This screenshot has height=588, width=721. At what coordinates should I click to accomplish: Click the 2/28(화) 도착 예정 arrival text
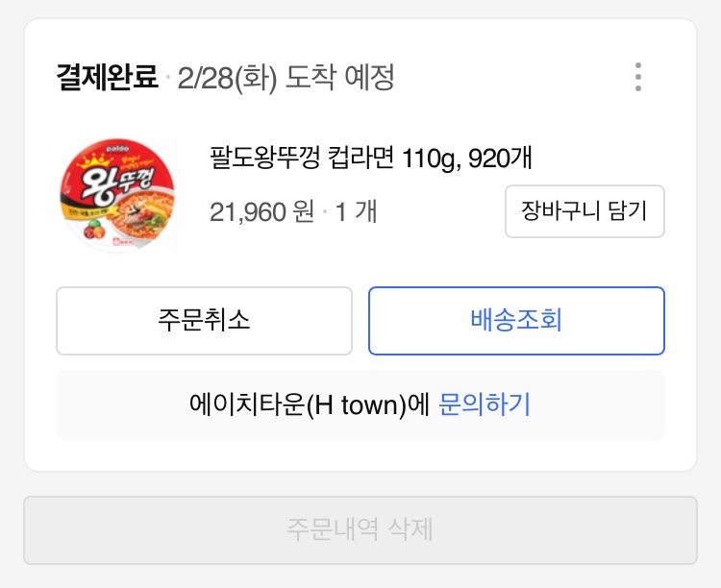[x=286, y=78]
